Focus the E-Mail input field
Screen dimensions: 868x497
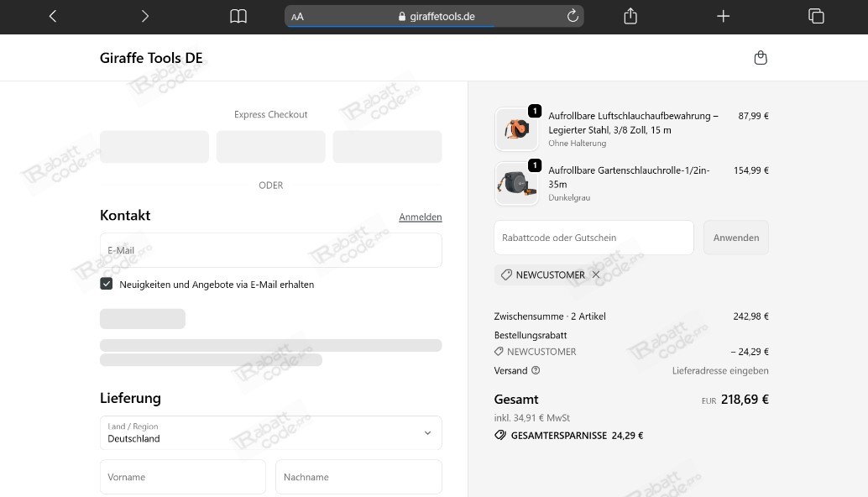point(270,250)
